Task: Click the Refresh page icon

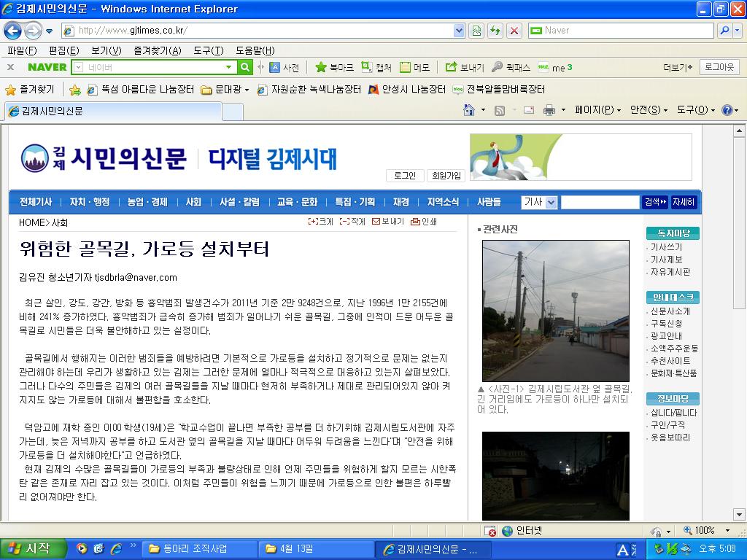Action: pyautogui.click(x=495, y=31)
